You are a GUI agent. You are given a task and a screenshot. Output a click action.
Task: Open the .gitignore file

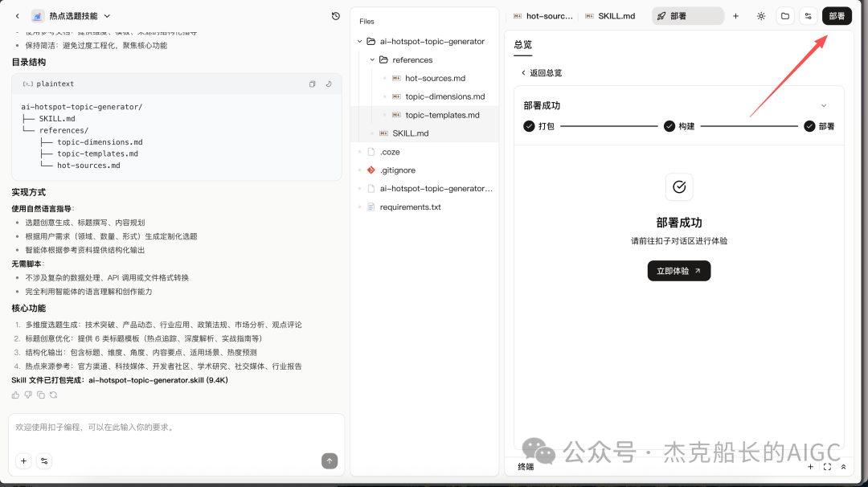[x=398, y=170]
